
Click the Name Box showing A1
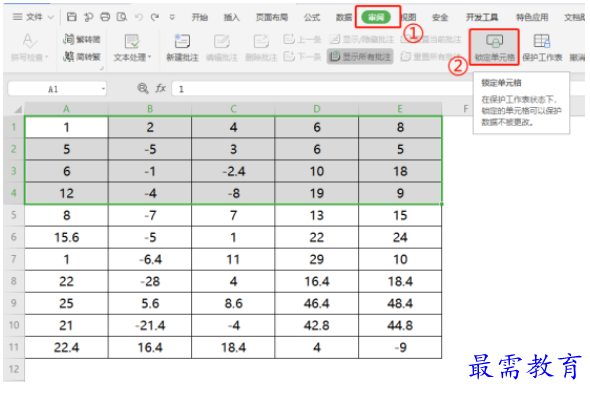coord(53,89)
